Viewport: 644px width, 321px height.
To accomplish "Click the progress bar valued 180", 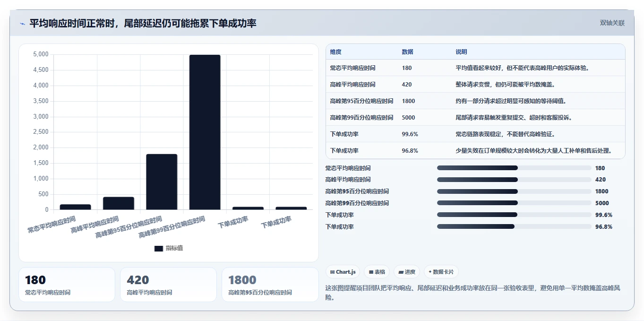I will (x=514, y=168).
